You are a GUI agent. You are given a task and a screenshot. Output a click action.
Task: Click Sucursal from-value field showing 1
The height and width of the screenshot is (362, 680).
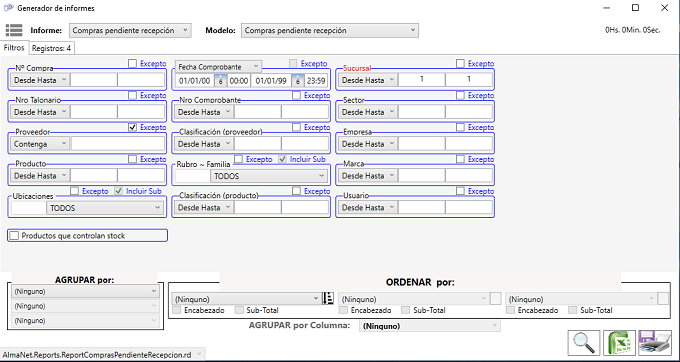(422, 80)
